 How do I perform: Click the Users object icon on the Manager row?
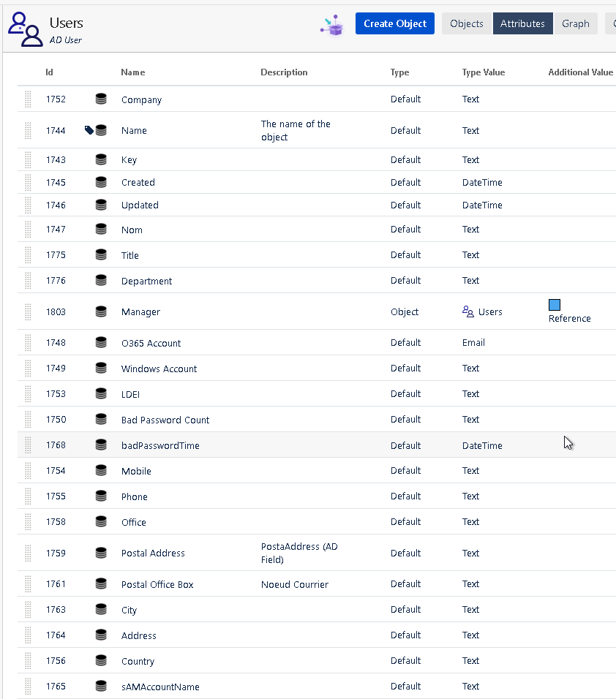[467, 311]
